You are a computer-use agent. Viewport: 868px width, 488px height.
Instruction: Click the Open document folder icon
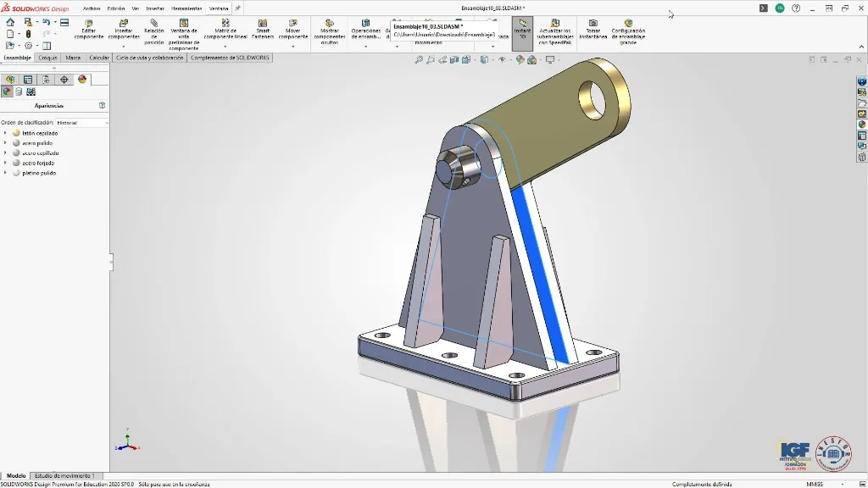tap(10, 46)
